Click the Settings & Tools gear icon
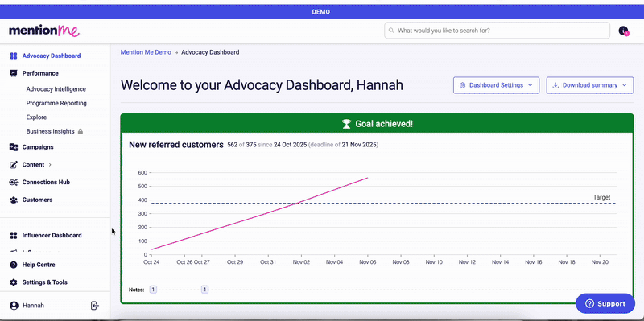Viewport: 644px width, 321px height. coord(14,282)
